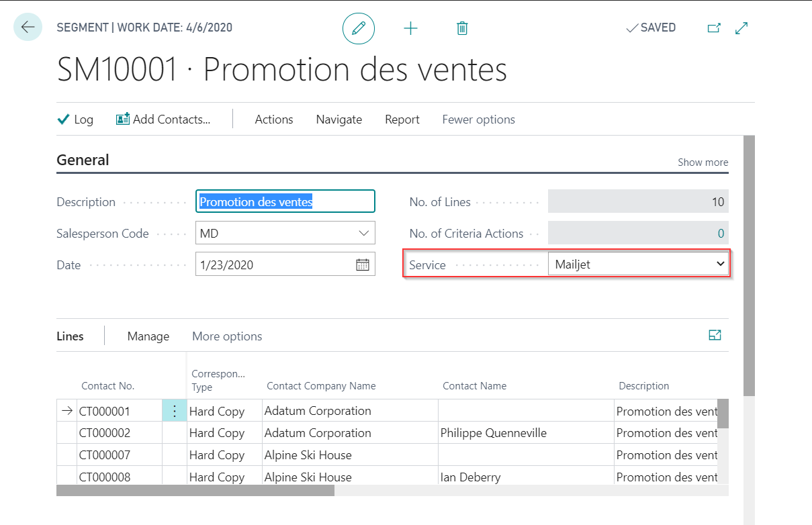Select contact CT000007 cell

pos(120,455)
